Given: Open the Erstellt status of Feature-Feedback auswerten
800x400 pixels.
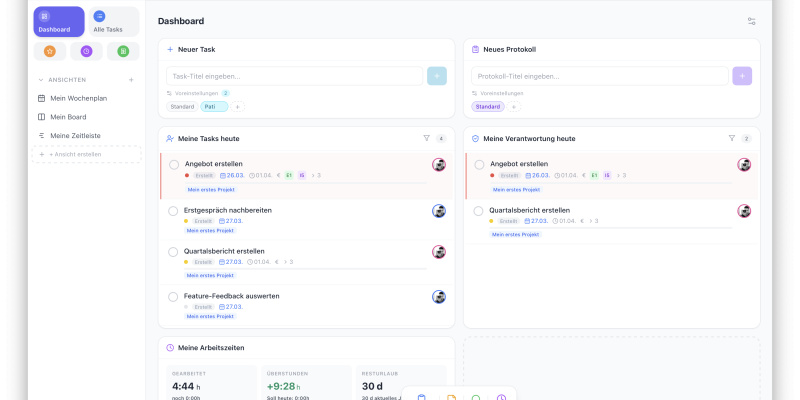Looking at the screenshot, I should point(204,307).
